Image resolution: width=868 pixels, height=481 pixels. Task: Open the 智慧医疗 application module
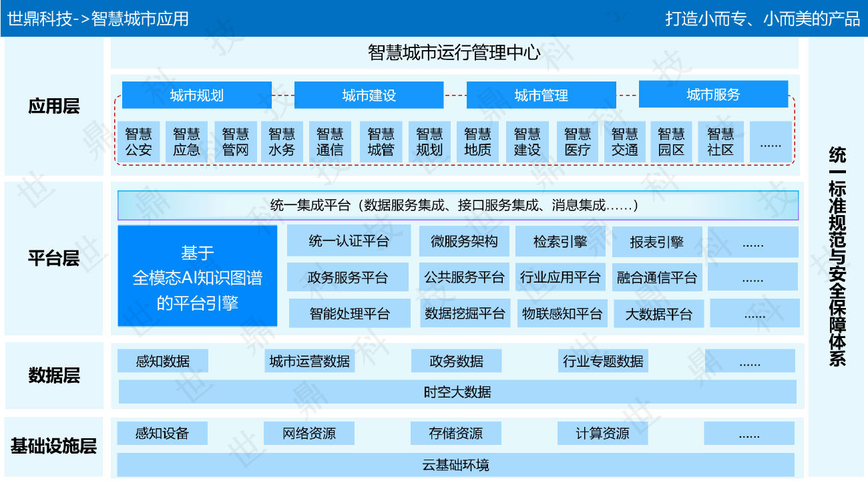coord(578,141)
